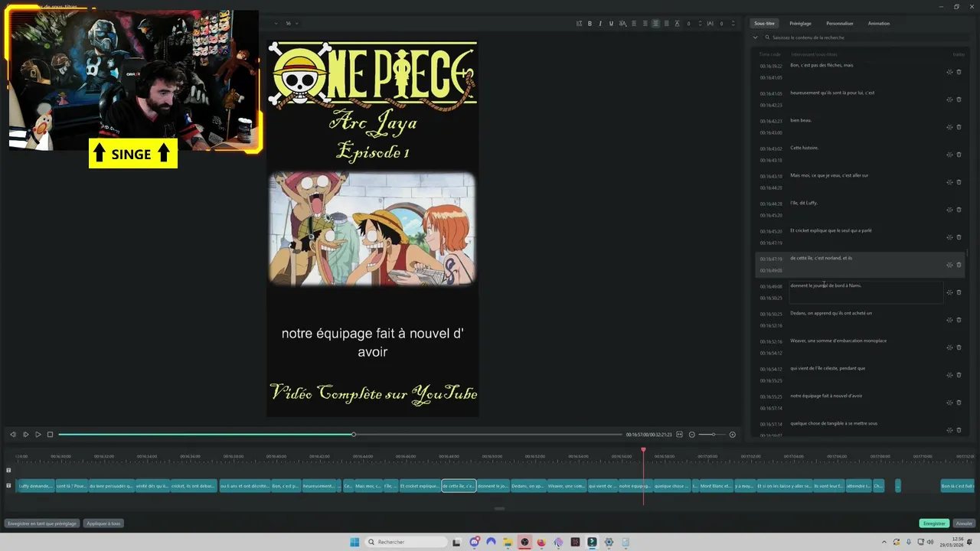Select subtitle 'quelque chose de tangible à se mettre sous'
Viewport: 980px width, 551px height.
click(834, 423)
